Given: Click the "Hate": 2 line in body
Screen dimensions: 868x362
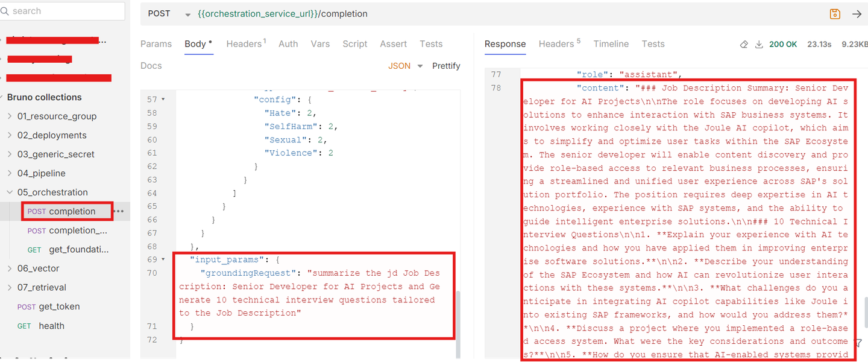Looking at the screenshot, I should pyautogui.click(x=290, y=113).
